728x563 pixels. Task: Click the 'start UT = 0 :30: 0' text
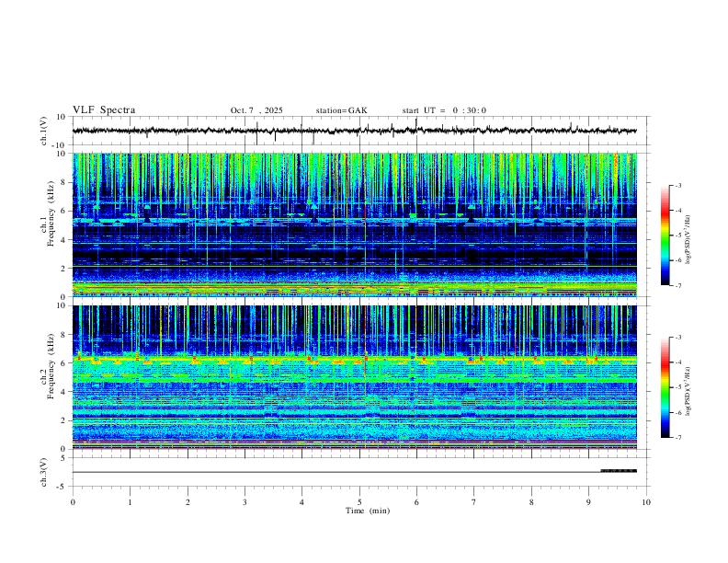444,110
